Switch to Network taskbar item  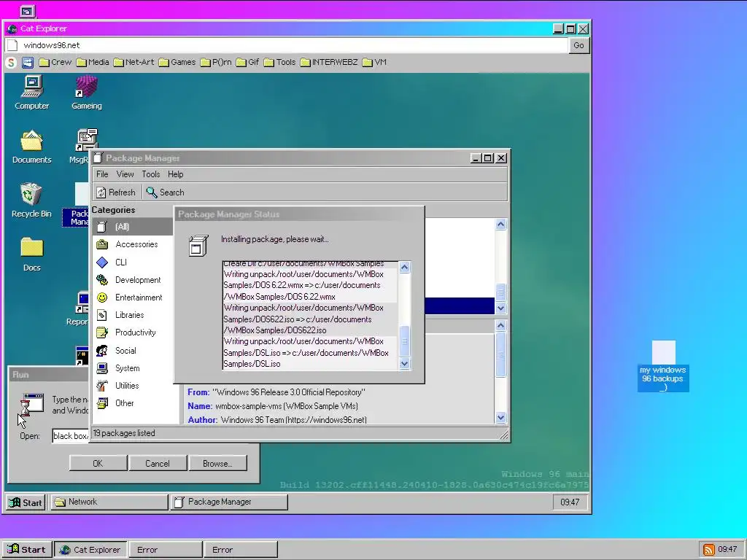(109, 502)
